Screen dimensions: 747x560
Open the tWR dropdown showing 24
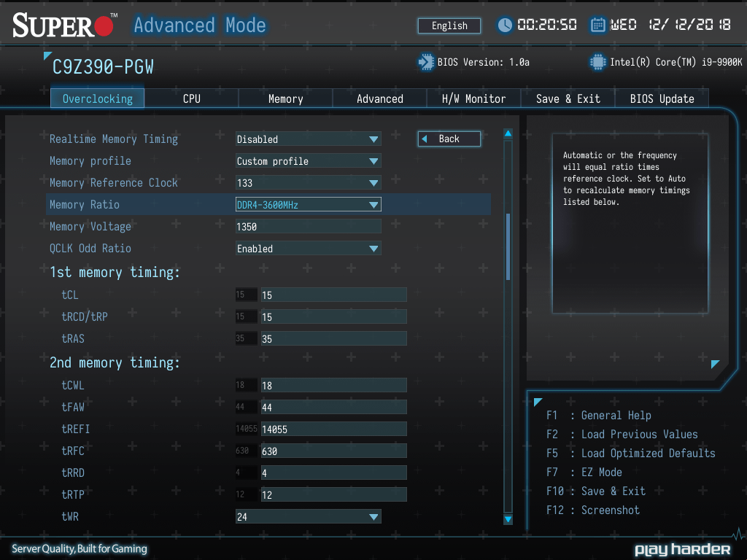pyautogui.click(x=309, y=517)
